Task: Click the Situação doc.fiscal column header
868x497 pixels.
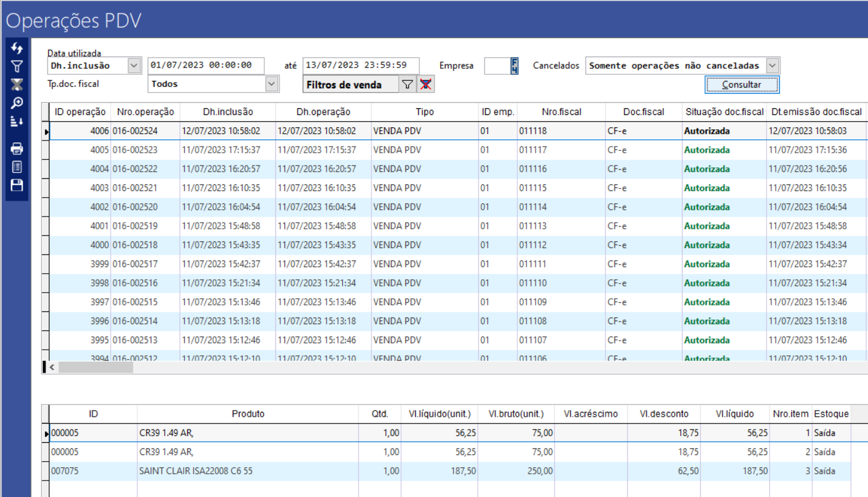Action: click(x=724, y=112)
